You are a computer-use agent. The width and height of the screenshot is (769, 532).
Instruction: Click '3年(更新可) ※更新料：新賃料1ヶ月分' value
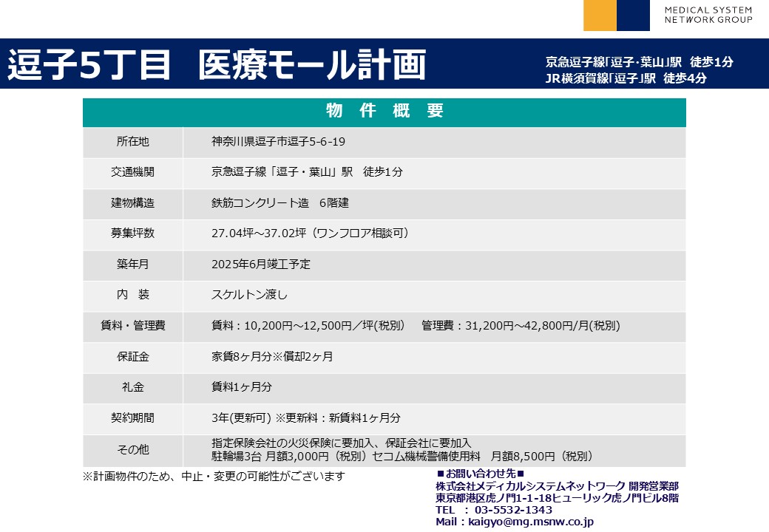(x=306, y=417)
